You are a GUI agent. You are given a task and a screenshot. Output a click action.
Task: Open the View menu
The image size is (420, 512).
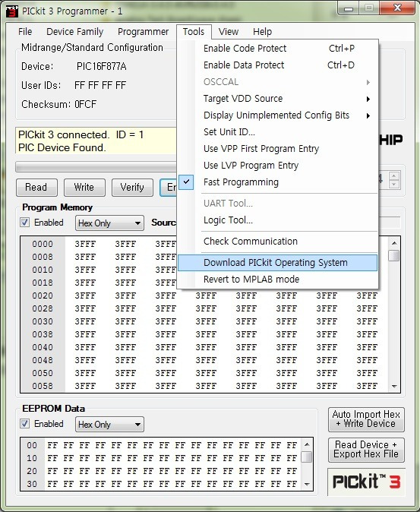229,32
